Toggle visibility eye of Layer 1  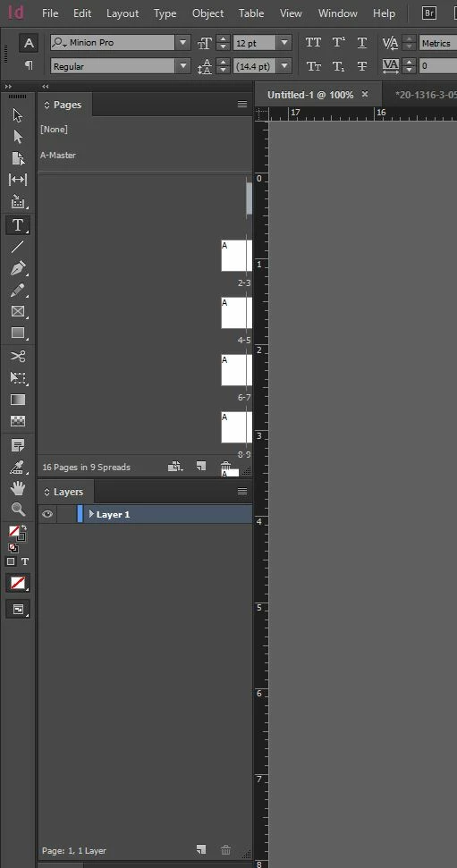click(47, 514)
